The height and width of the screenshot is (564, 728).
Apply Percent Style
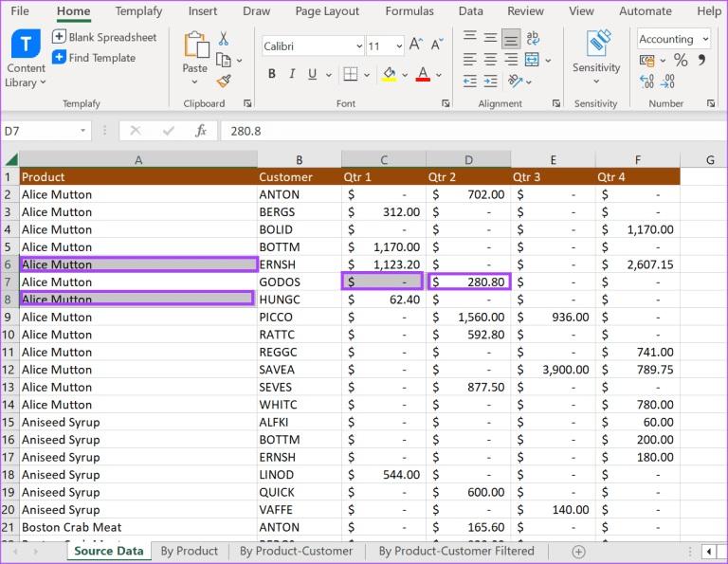[681, 60]
